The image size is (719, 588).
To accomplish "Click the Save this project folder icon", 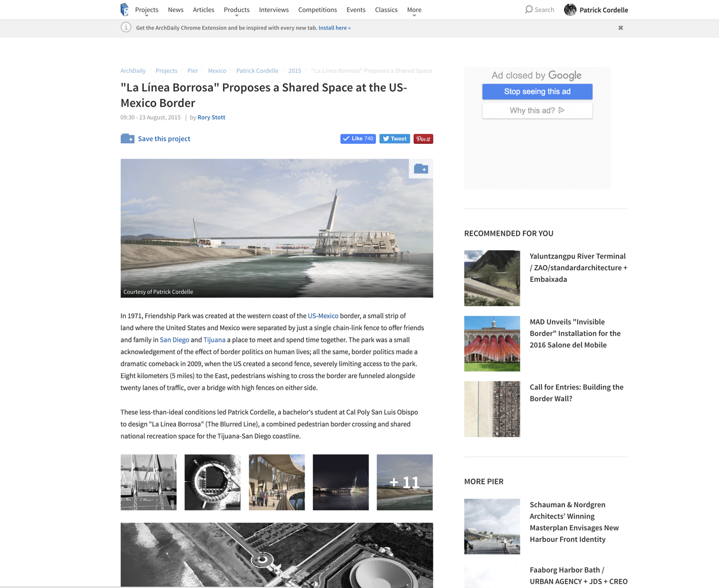I will [128, 138].
